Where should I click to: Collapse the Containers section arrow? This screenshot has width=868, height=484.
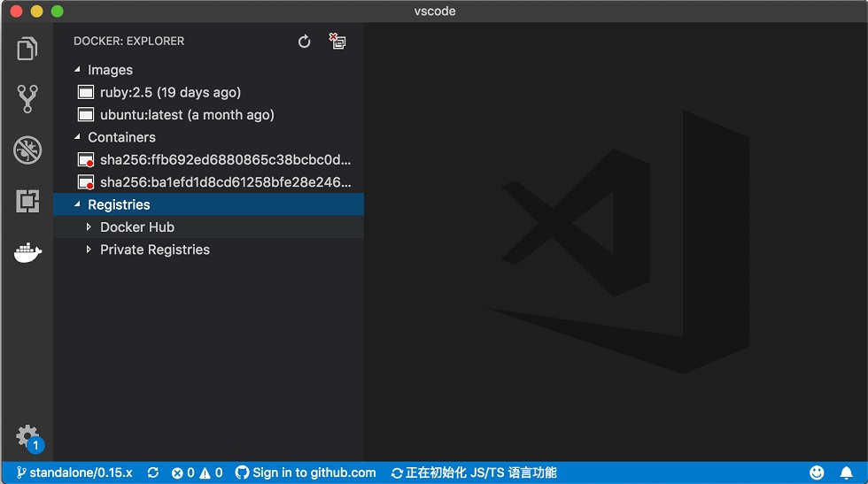[78, 136]
